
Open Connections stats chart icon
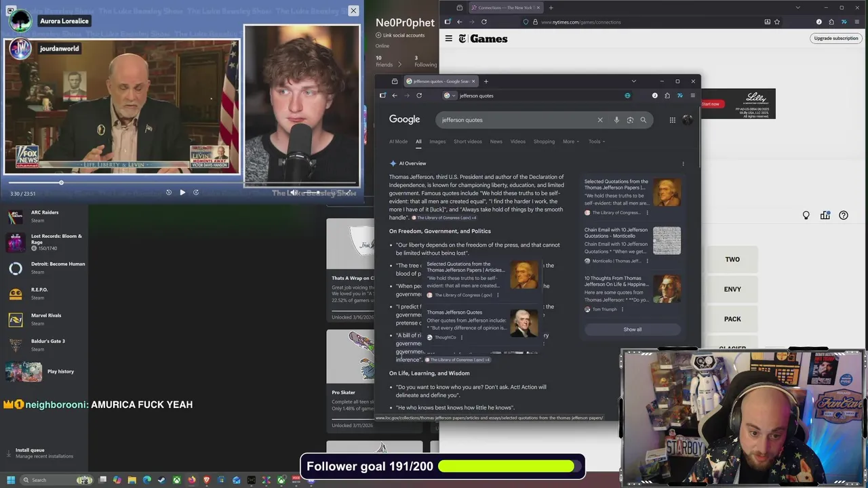pos(825,216)
